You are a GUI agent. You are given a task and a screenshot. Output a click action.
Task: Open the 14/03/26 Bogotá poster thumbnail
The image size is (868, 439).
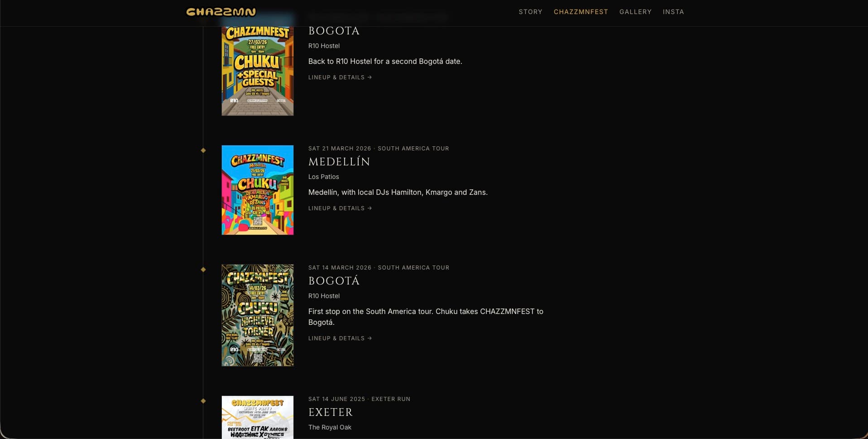pos(258,315)
